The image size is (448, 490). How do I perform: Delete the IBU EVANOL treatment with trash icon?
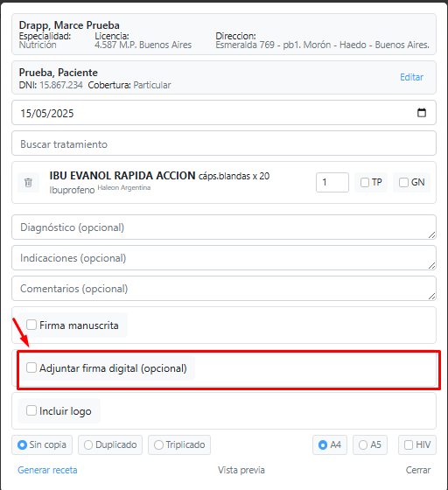pos(28,183)
